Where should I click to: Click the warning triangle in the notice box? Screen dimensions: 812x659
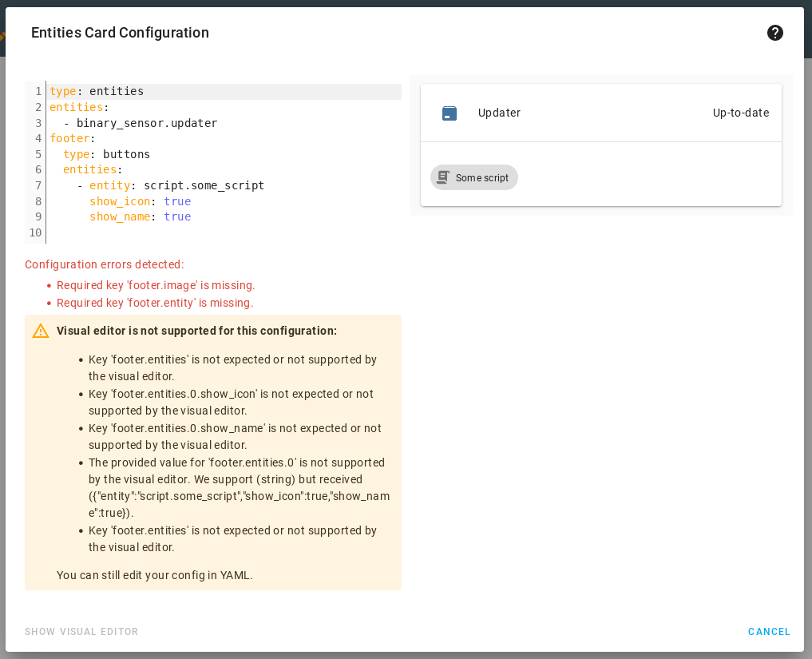point(41,331)
